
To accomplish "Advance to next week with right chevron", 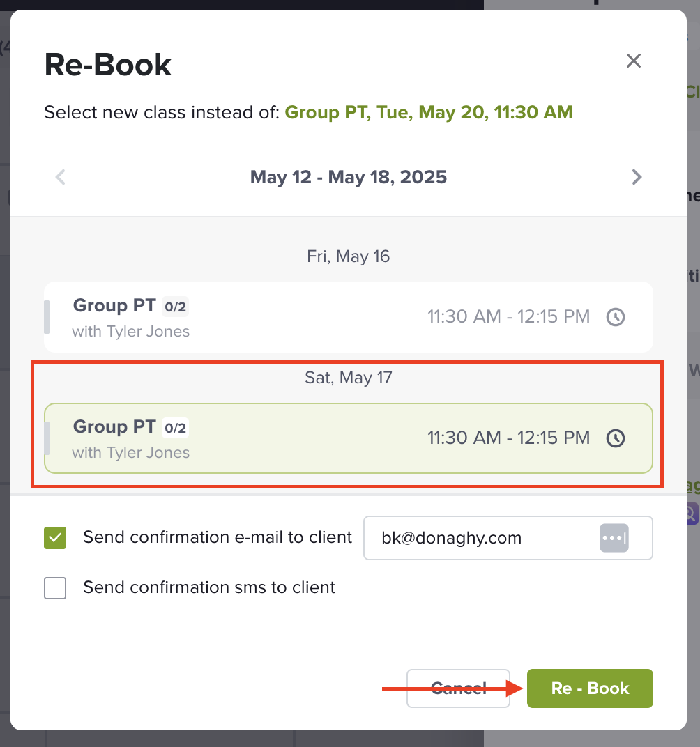I will coord(637,177).
